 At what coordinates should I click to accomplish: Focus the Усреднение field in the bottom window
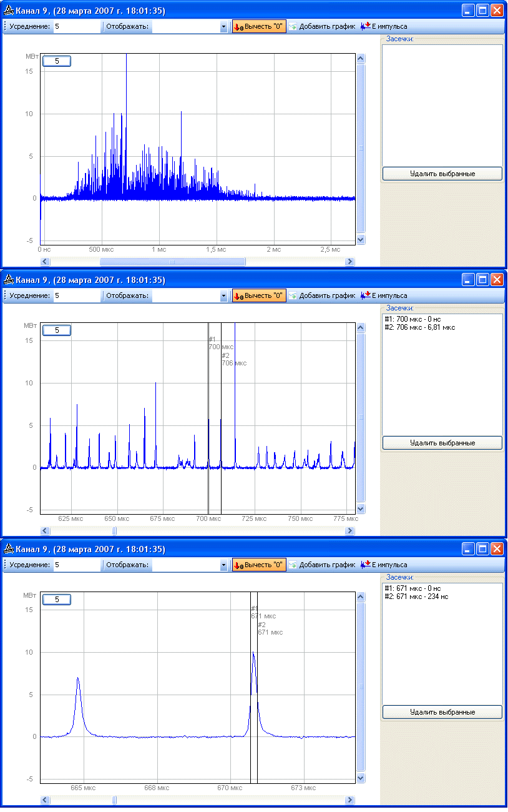pos(77,565)
